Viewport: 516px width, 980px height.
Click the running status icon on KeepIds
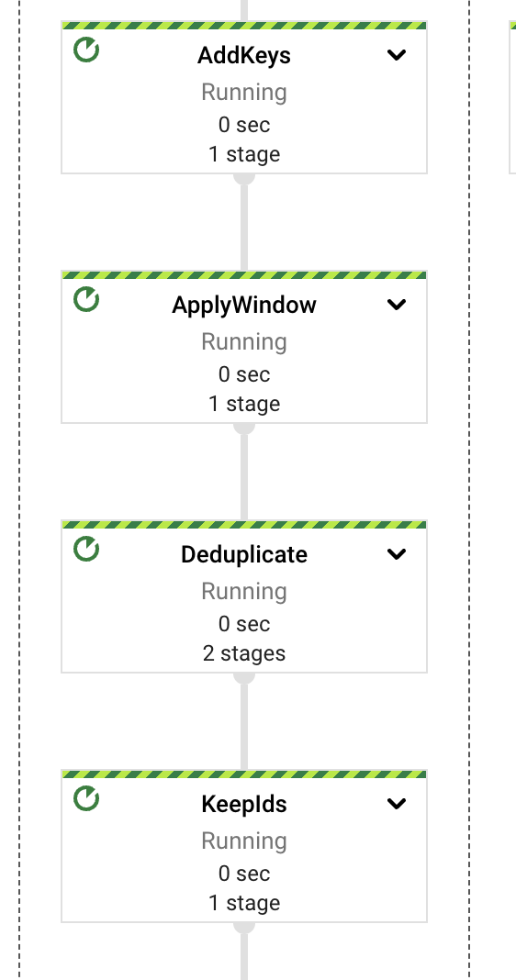86,798
